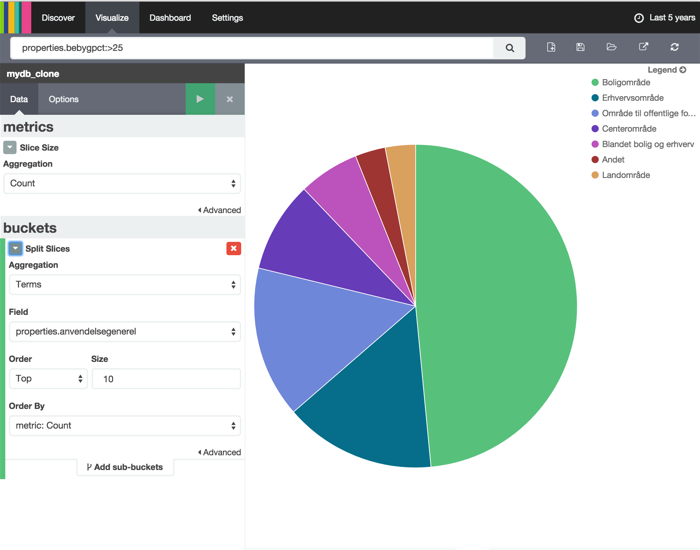Go to the Discover tab

click(x=58, y=18)
